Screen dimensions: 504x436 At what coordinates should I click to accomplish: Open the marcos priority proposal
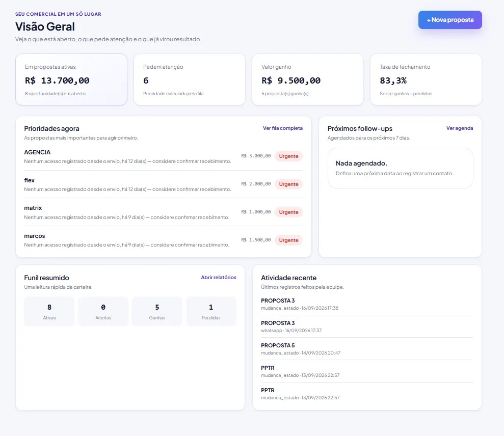click(x=163, y=240)
